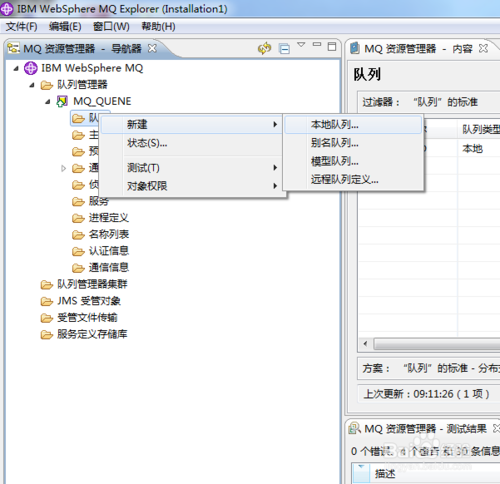Select the 通信信息 tree item
The width and height of the screenshot is (500, 484).
(109, 268)
